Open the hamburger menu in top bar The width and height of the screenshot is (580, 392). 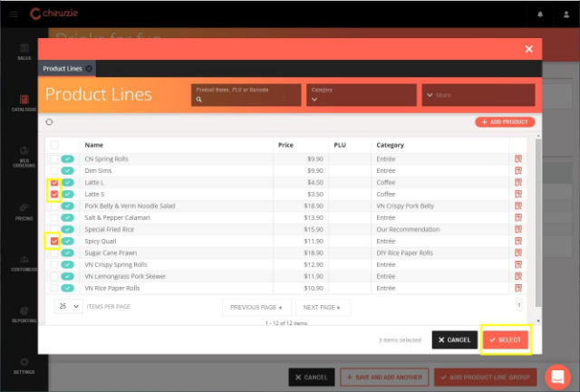(14, 14)
